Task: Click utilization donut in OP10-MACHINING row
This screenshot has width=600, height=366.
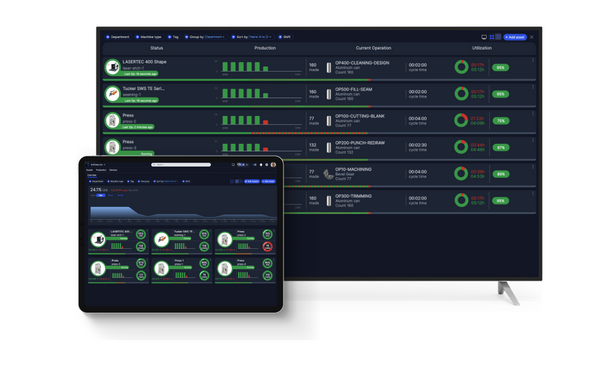Action: pyautogui.click(x=461, y=173)
